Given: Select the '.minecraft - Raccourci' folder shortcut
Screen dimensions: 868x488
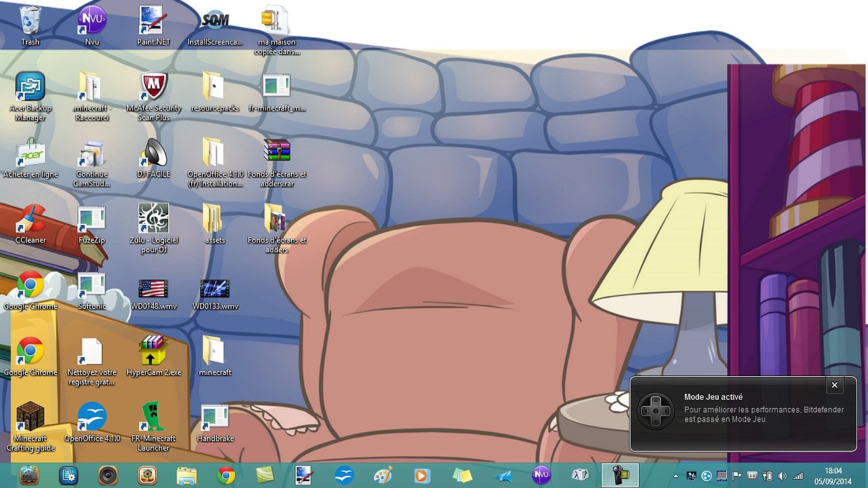Looking at the screenshot, I should coord(92,96).
